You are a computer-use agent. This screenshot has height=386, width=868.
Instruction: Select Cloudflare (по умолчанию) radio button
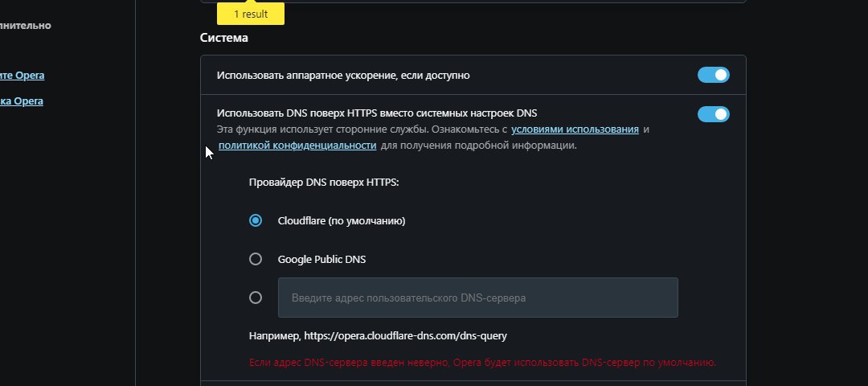256,220
